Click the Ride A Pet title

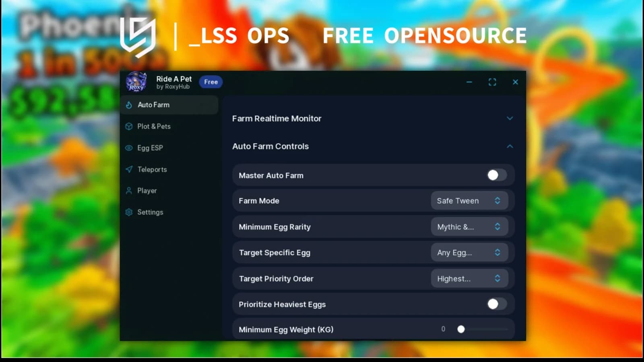click(x=174, y=79)
